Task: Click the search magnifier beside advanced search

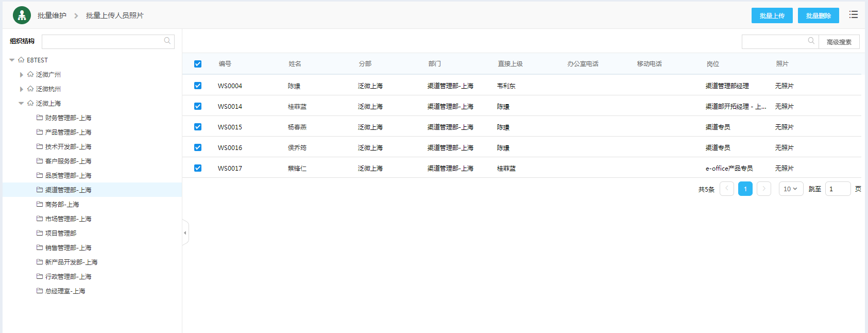Action: coord(811,41)
